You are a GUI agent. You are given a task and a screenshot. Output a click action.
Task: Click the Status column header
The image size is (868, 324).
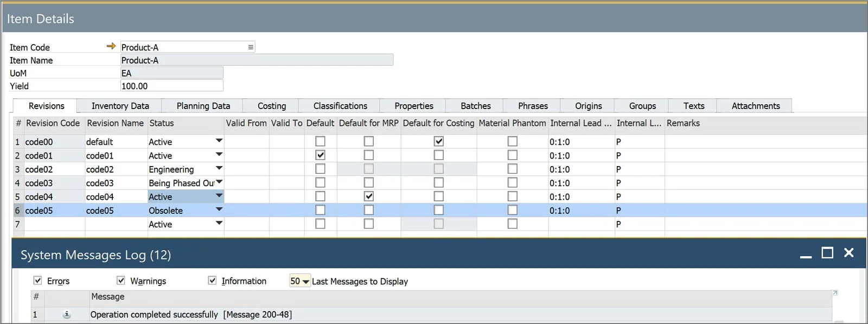186,123
